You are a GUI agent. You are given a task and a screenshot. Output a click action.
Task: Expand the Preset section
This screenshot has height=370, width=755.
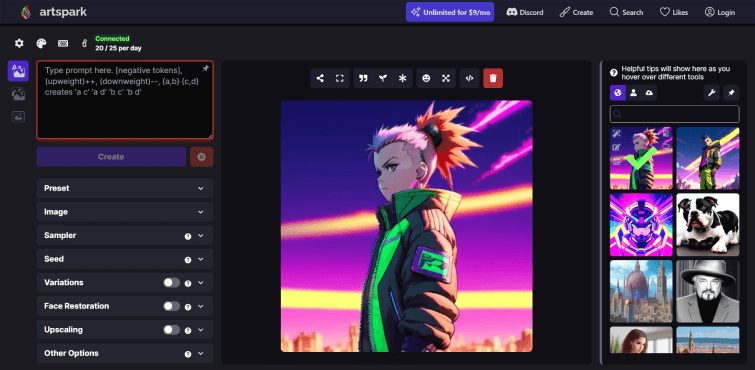click(125, 188)
